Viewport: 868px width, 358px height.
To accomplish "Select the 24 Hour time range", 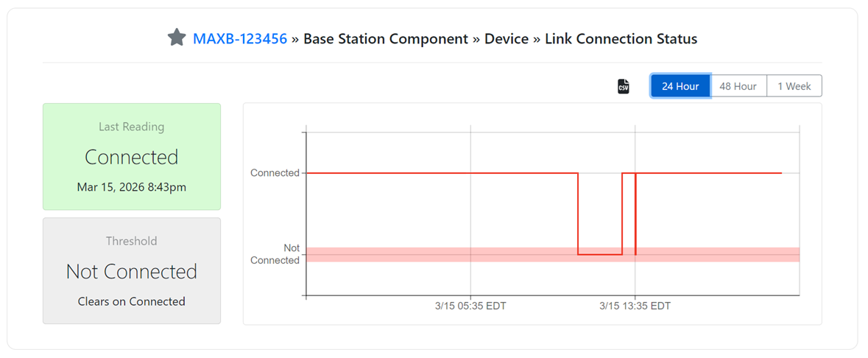I will (x=680, y=86).
